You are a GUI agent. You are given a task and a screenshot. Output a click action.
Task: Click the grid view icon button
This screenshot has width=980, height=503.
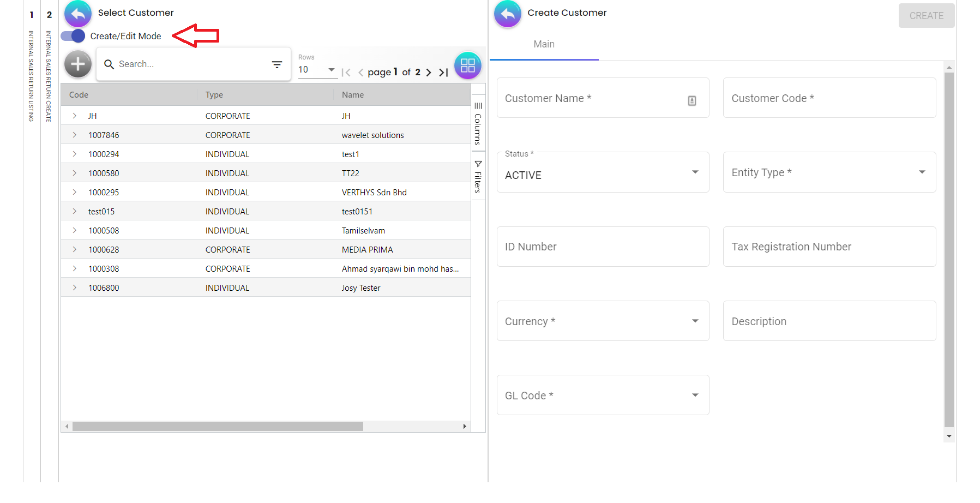point(467,65)
